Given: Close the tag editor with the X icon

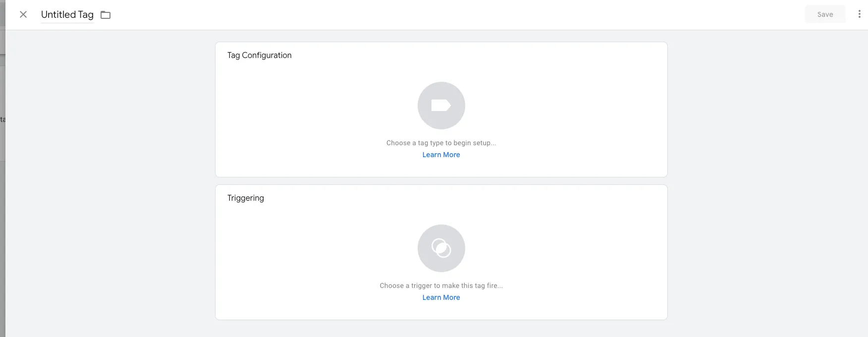Looking at the screenshot, I should pos(23,14).
